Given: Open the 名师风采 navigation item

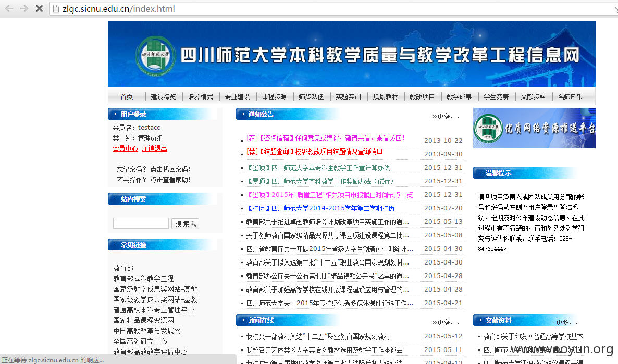Looking at the screenshot, I should (x=570, y=97).
